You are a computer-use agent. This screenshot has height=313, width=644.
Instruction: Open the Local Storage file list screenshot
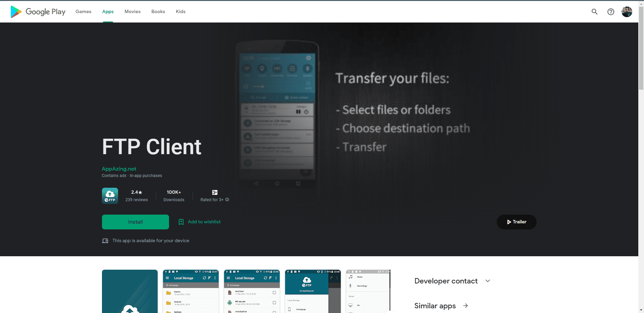click(252, 292)
